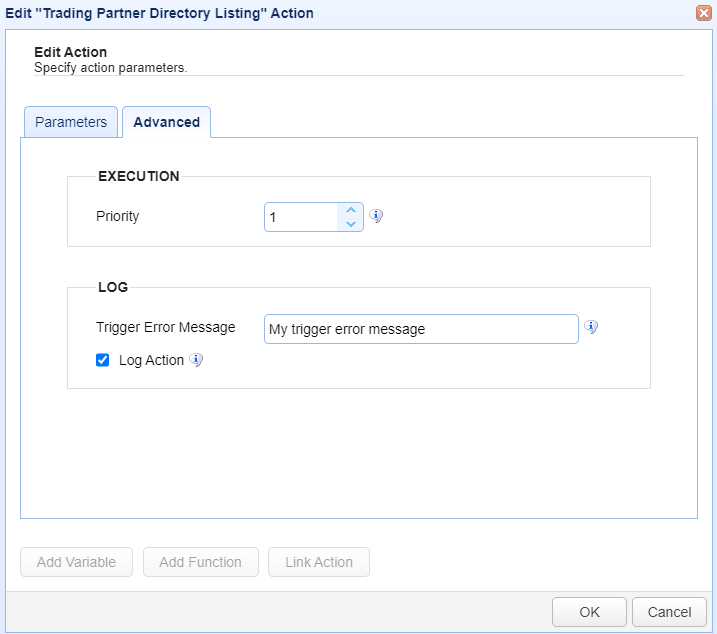This screenshot has height=634, width=717.
Task: Click the Add Function button
Action: click(200, 562)
